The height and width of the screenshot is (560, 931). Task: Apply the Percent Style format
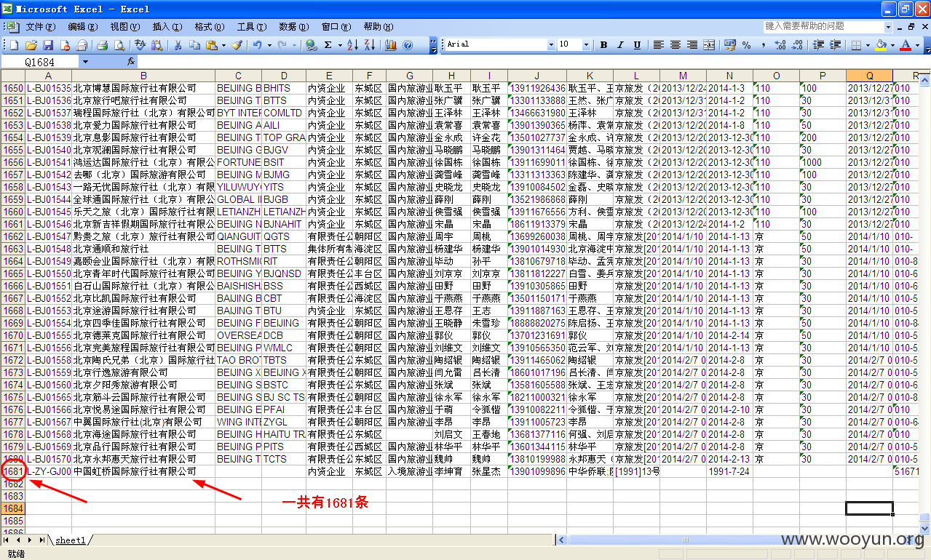point(747,45)
